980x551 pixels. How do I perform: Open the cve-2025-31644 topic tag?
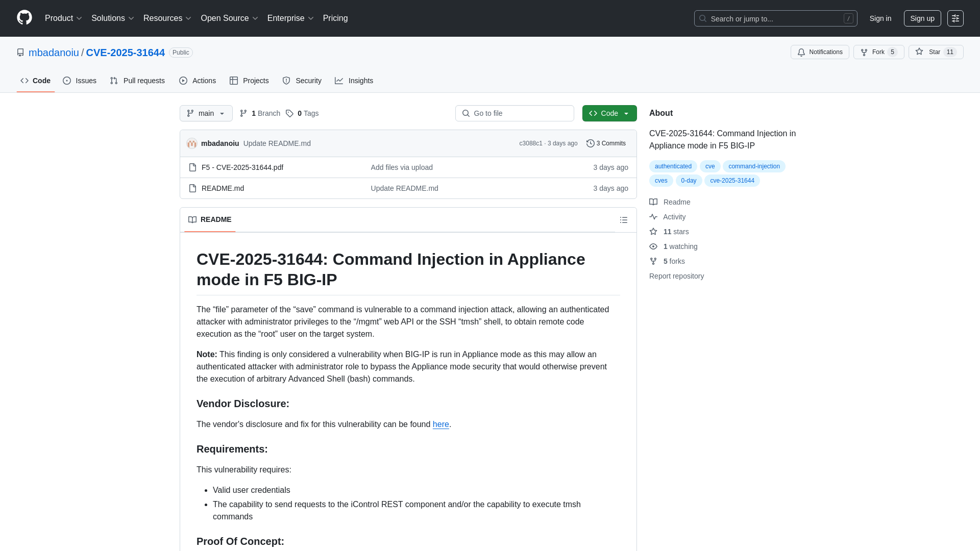pyautogui.click(x=732, y=181)
